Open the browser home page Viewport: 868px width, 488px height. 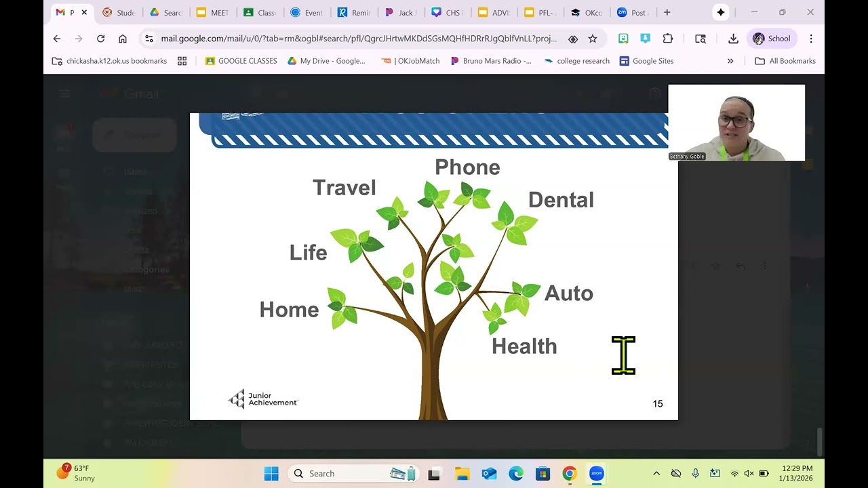(x=122, y=39)
